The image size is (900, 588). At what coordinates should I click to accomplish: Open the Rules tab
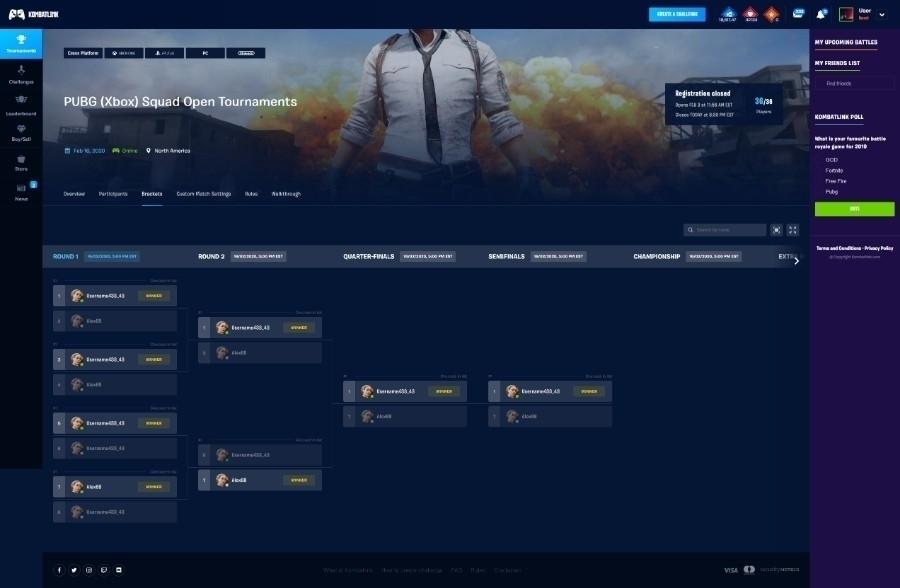tap(251, 194)
